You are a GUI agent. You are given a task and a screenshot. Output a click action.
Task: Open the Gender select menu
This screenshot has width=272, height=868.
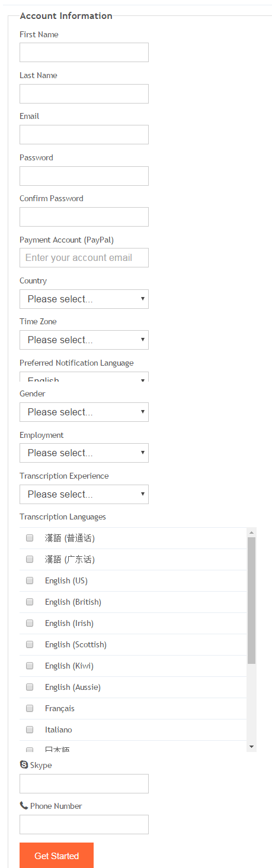[84, 412]
